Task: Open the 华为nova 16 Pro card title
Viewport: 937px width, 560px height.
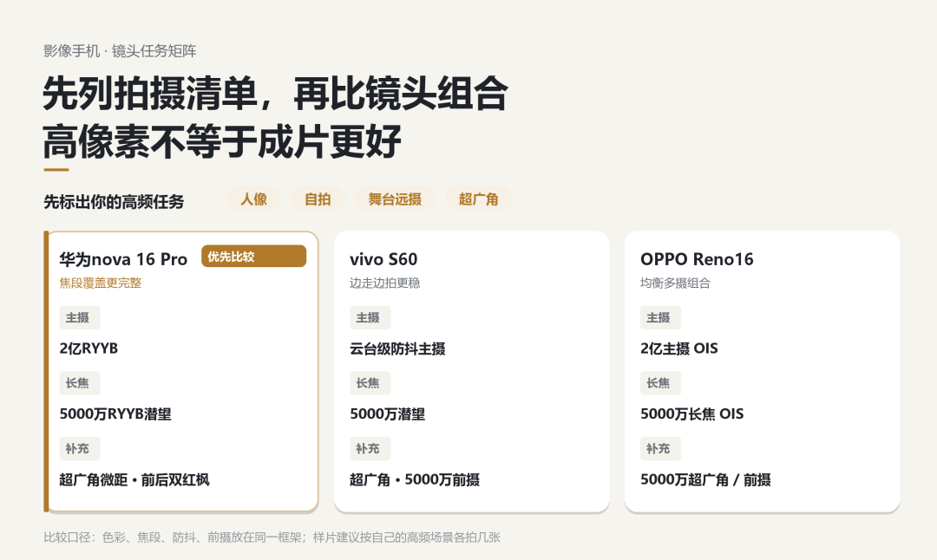Action: coord(123,259)
